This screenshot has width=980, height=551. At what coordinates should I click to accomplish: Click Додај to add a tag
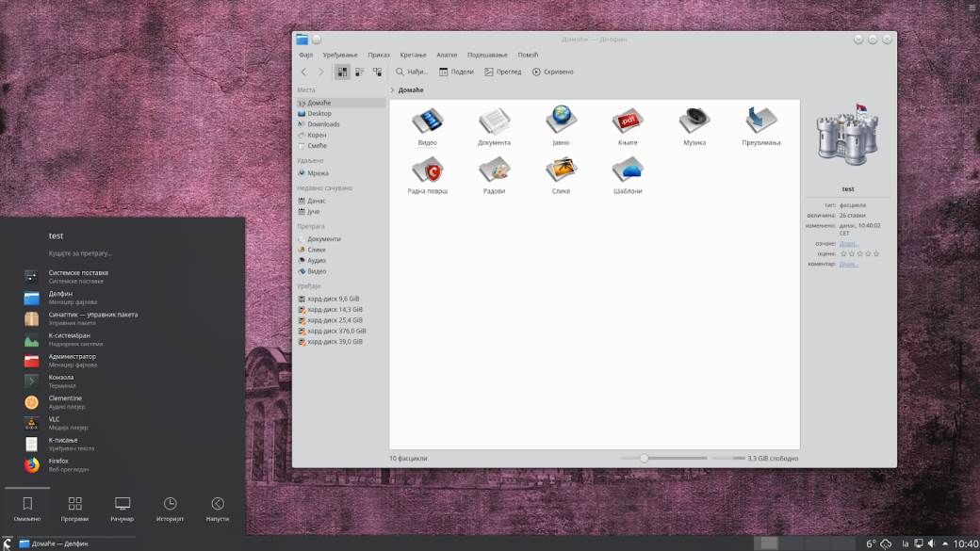(848, 242)
